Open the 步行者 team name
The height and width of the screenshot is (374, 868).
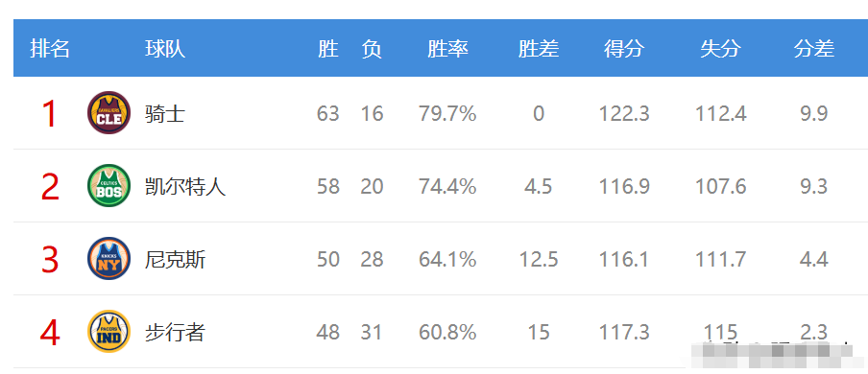point(176,333)
